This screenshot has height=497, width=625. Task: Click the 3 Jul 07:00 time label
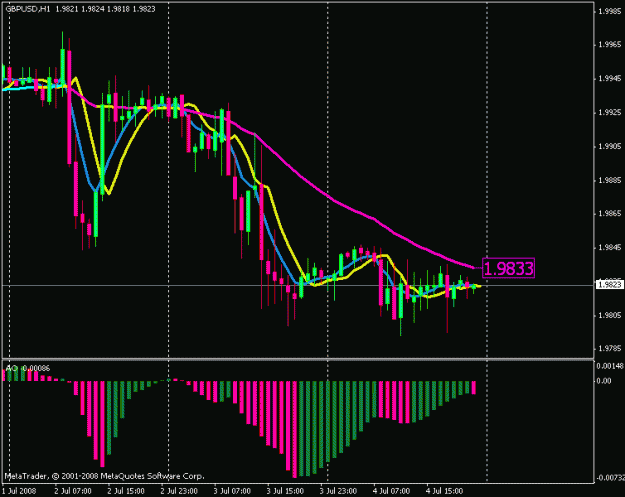coord(232,491)
